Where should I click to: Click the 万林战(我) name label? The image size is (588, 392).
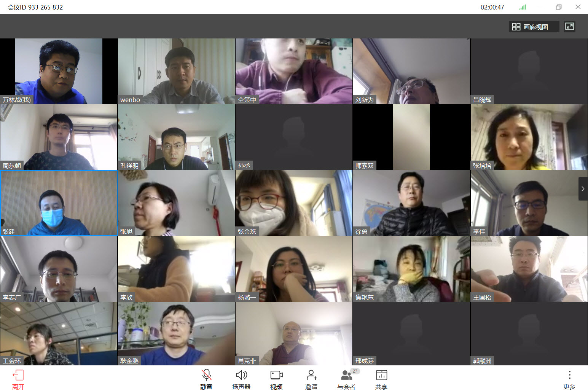[16, 100]
